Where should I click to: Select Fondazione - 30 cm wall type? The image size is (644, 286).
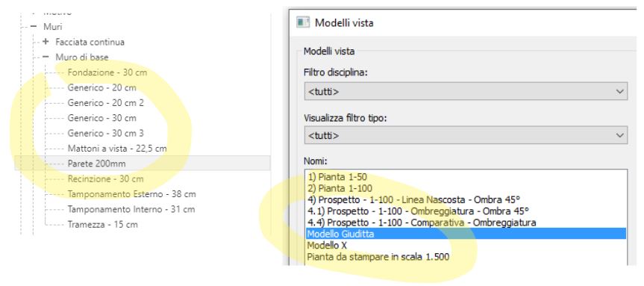click(107, 72)
